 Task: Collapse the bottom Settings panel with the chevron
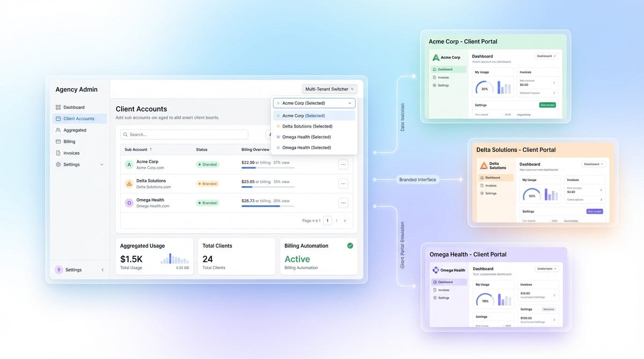[x=102, y=270]
